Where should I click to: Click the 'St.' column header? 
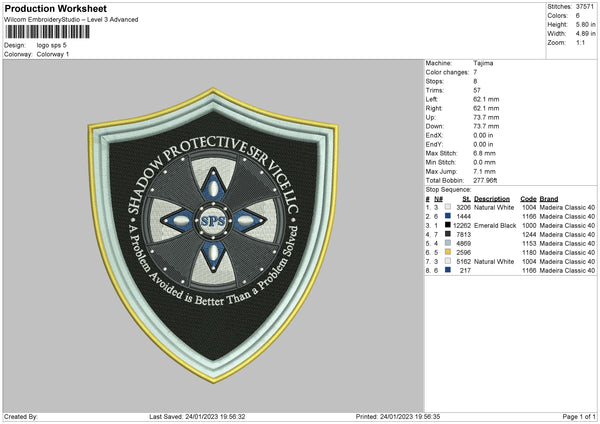466,199
